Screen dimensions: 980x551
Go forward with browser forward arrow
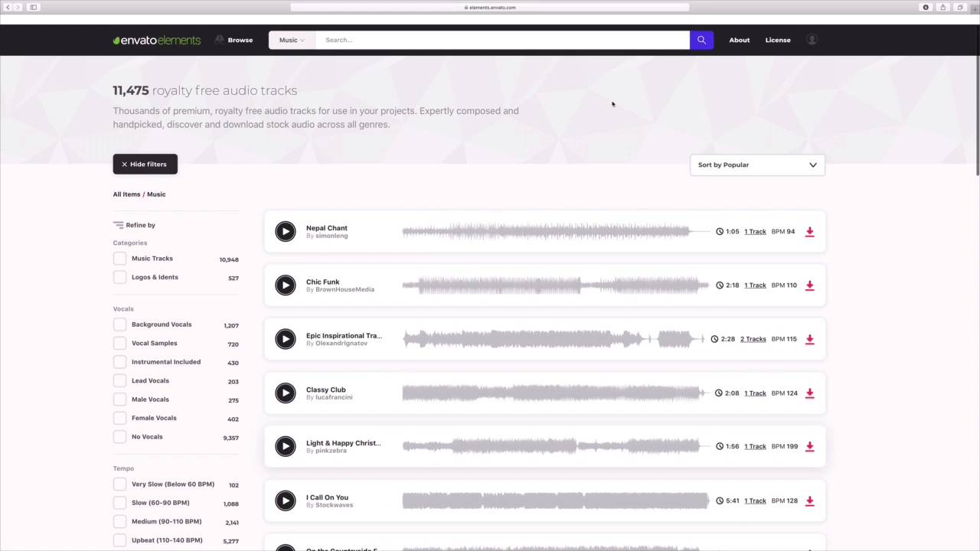(x=18, y=7)
